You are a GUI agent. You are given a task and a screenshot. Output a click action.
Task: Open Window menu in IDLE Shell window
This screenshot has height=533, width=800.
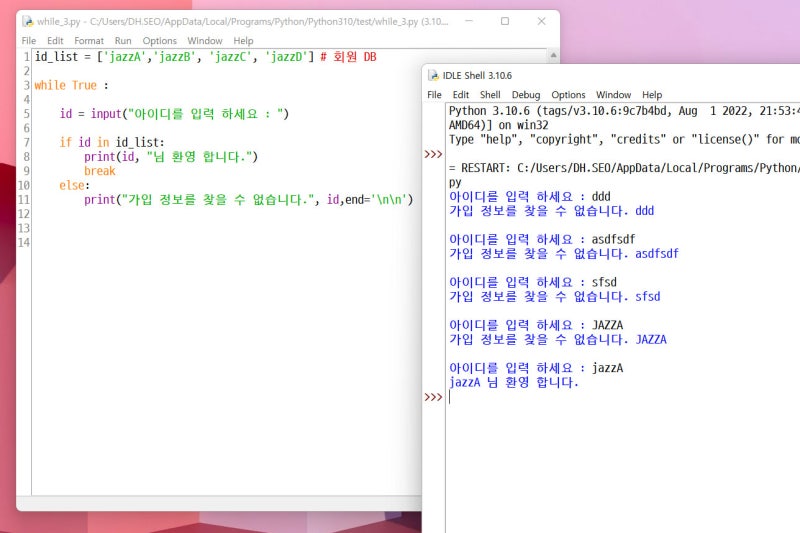pyautogui.click(x=613, y=95)
